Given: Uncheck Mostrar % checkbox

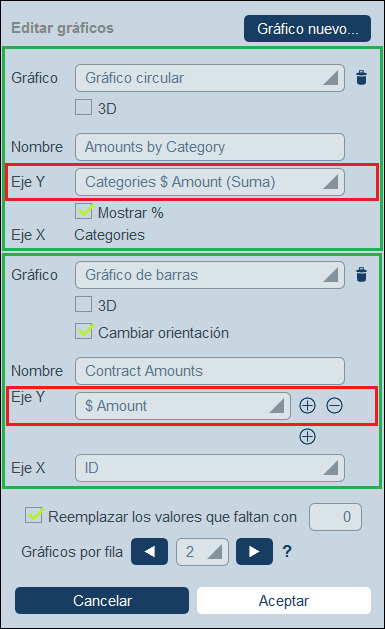Looking at the screenshot, I should pyautogui.click(x=83, y=211).
